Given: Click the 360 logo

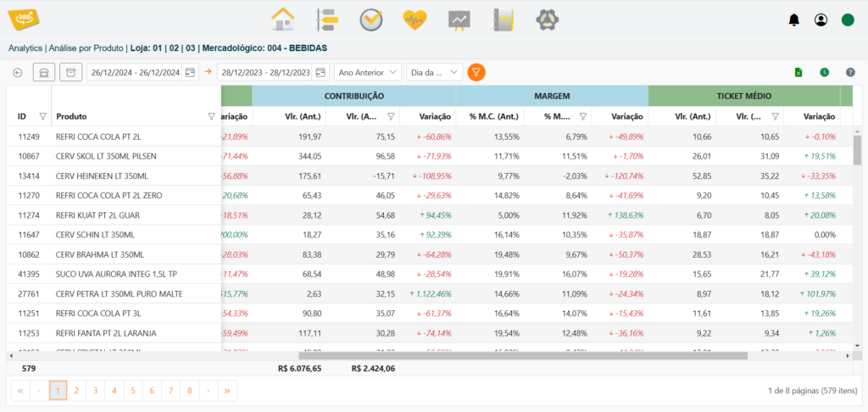Looking at the screenshot, I should (24, 19).
